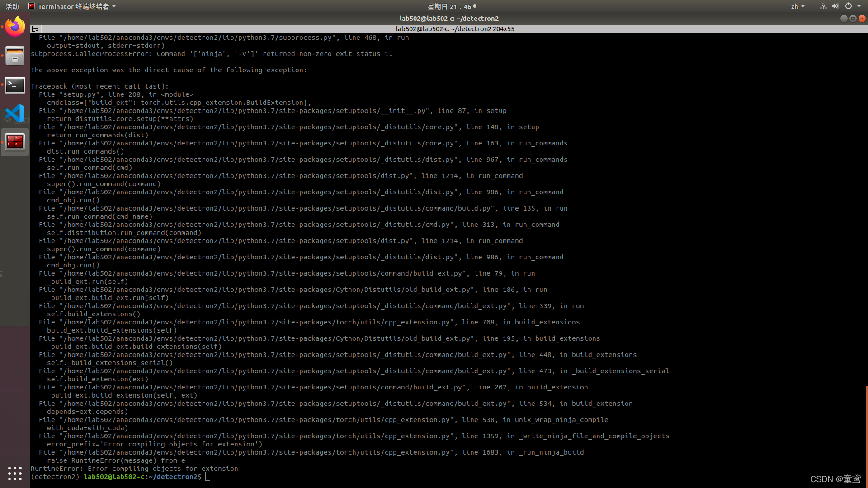Expand the system menu arrow
Image resolution: width=868 pixels, height=488 pixels.
859,6
